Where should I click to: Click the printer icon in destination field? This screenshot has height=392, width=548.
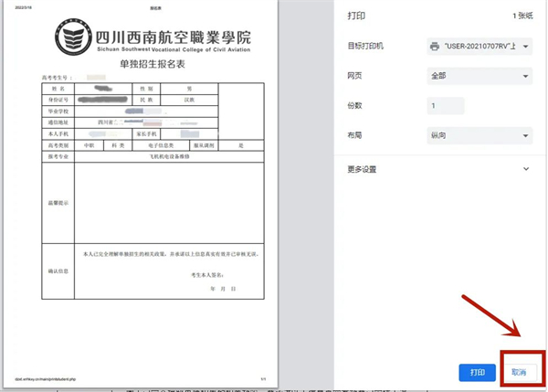tap(435, 47)
